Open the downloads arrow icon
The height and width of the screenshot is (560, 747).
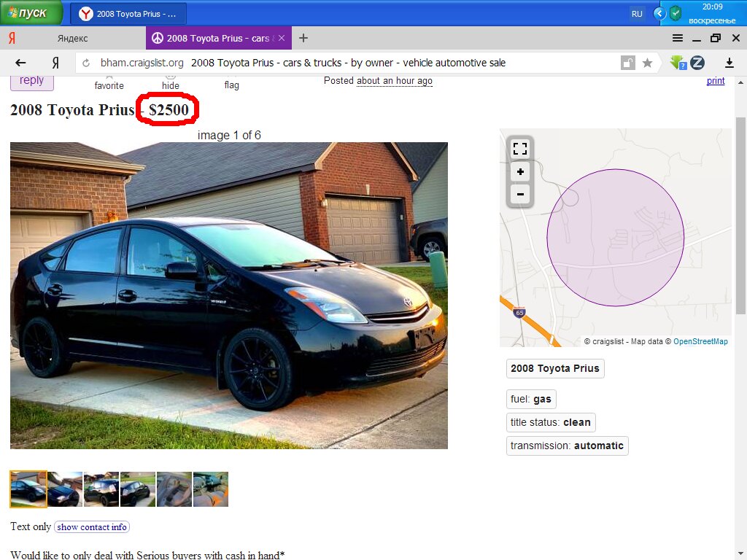coord(729,63)
